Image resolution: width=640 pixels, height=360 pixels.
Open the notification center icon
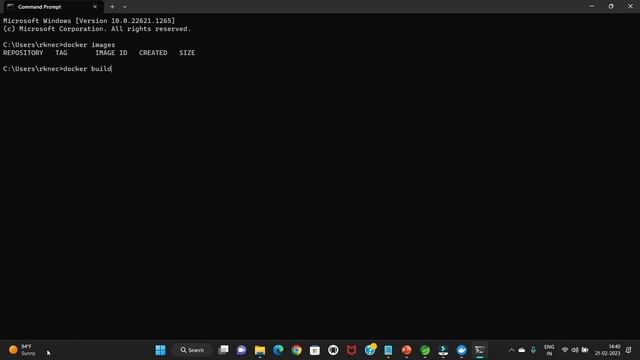click(x=629, y=350)
